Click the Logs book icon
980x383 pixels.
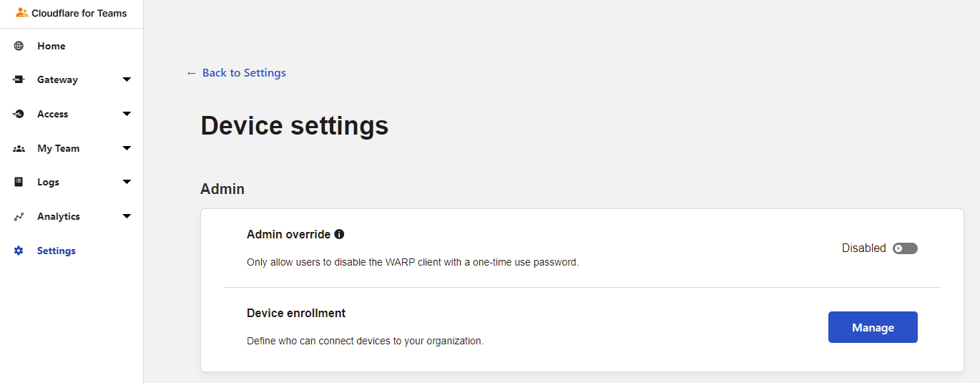click(19, 182)
